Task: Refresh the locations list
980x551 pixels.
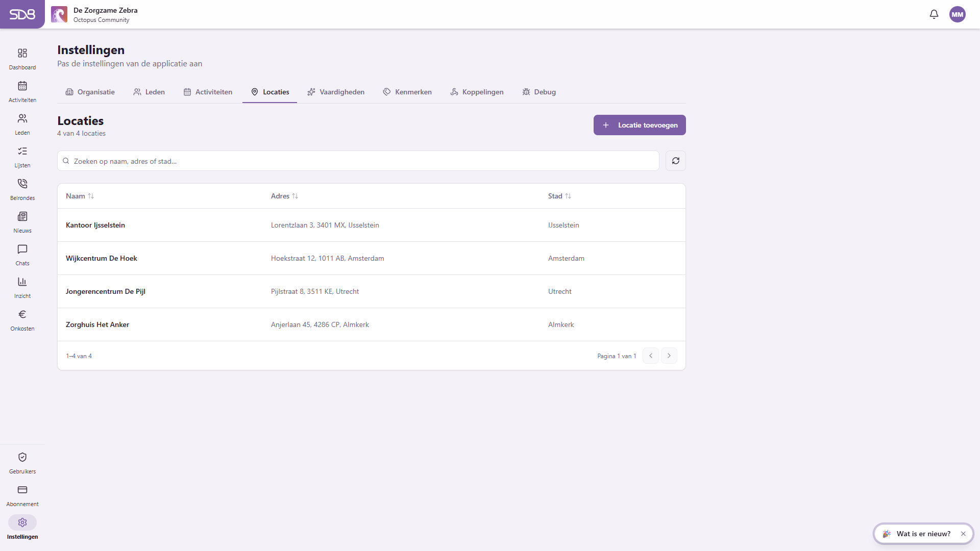Action: (x=676, y=161)
